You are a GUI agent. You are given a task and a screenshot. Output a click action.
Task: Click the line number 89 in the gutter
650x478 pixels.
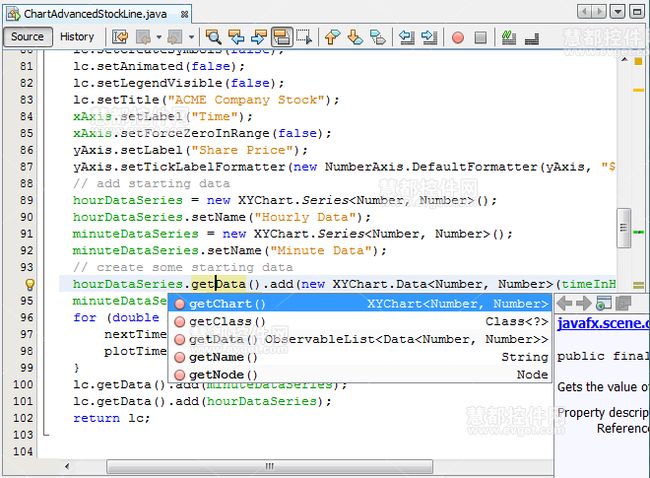(27, 200)
